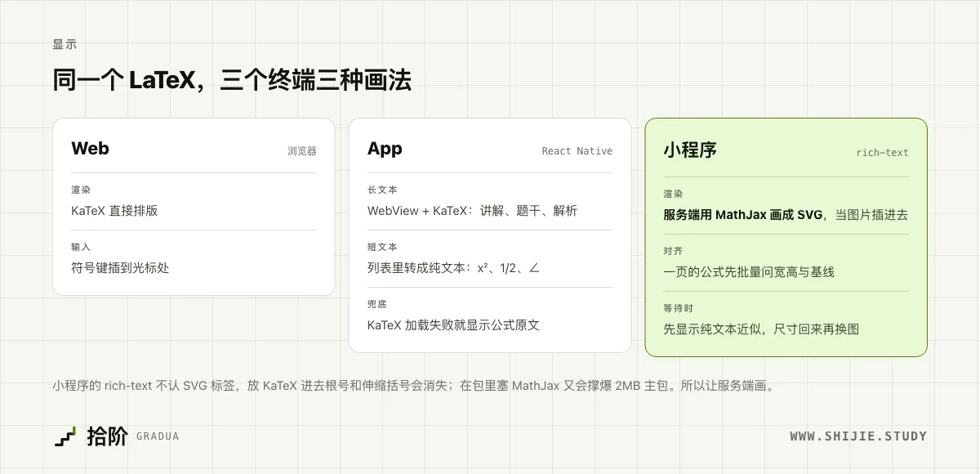Image resolution: width=980 pixels, height=474 pixels.
Task: Click the 拾阶 staircase logo icon
Action: (x=65, y=436)
